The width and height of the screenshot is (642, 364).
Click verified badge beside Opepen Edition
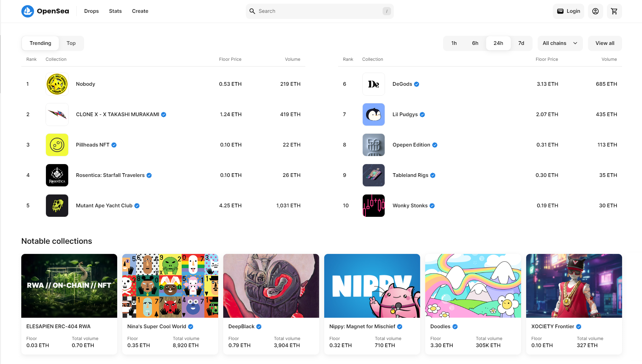(x=435, y=145)
